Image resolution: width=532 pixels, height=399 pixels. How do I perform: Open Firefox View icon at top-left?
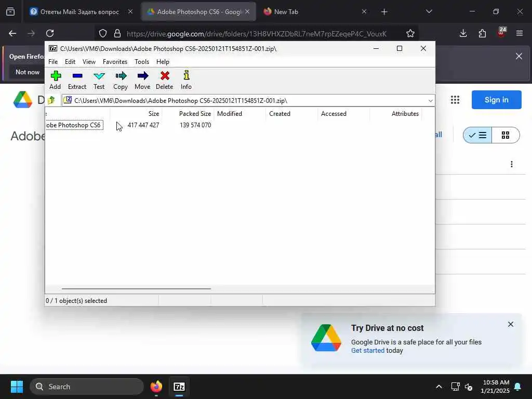click(x=10, y=12)
